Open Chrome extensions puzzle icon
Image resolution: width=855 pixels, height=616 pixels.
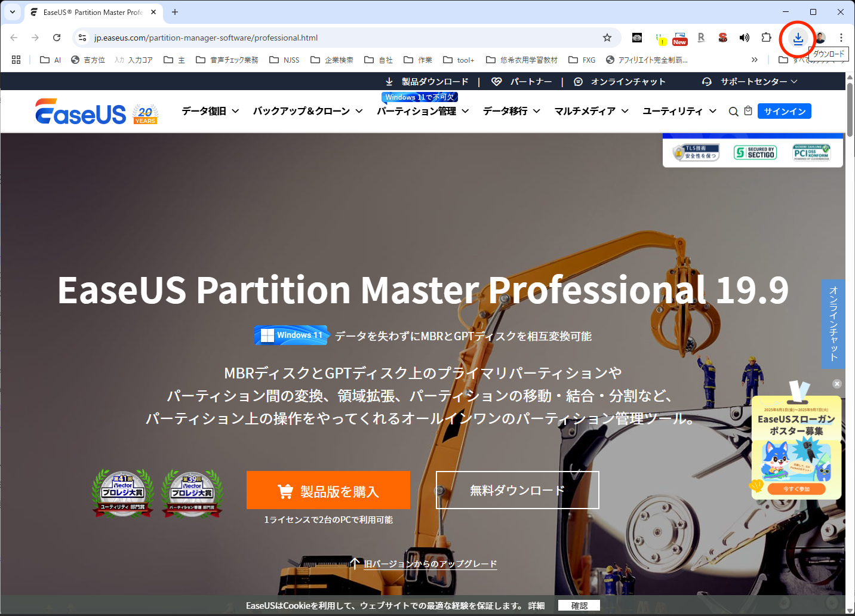[x=766, y=38]
